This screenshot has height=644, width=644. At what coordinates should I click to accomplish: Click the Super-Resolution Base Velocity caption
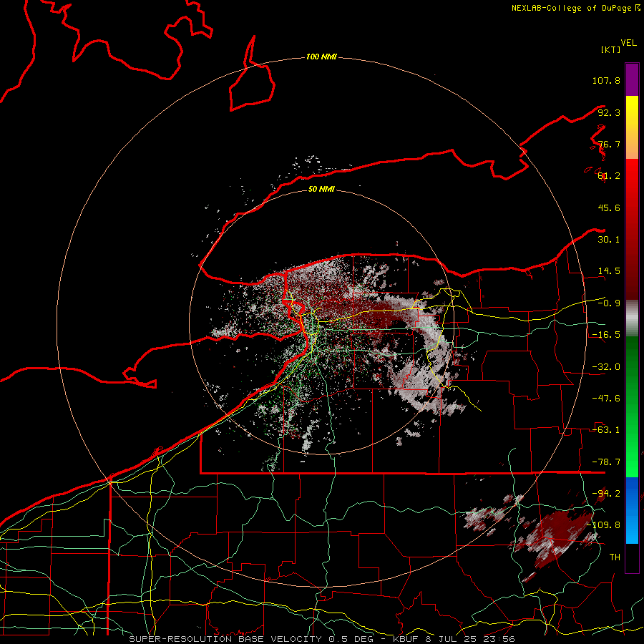pyautogui.click(x=321, y=639)
